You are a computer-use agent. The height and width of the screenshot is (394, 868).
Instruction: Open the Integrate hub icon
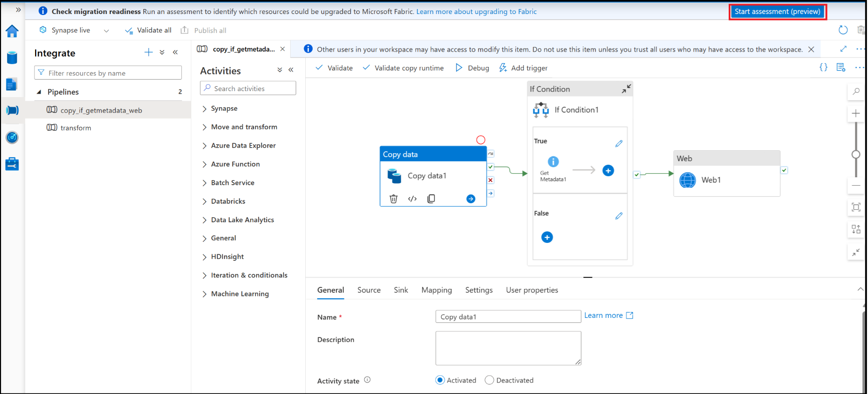12,110
